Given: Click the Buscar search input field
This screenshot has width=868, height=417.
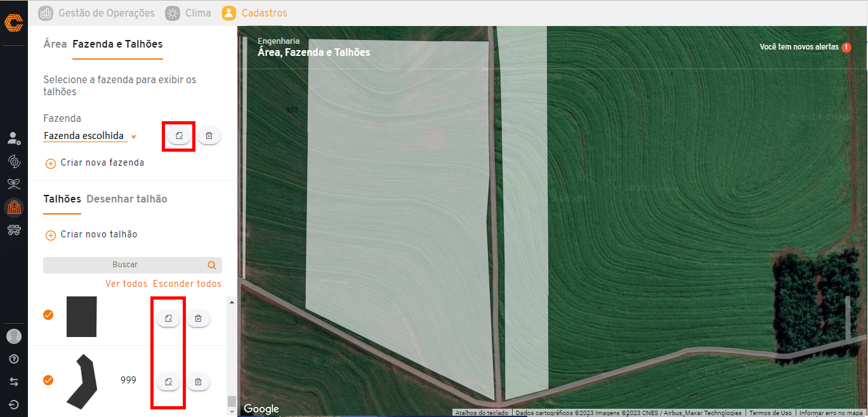Looking at the screenshot, I should (125, 265).
